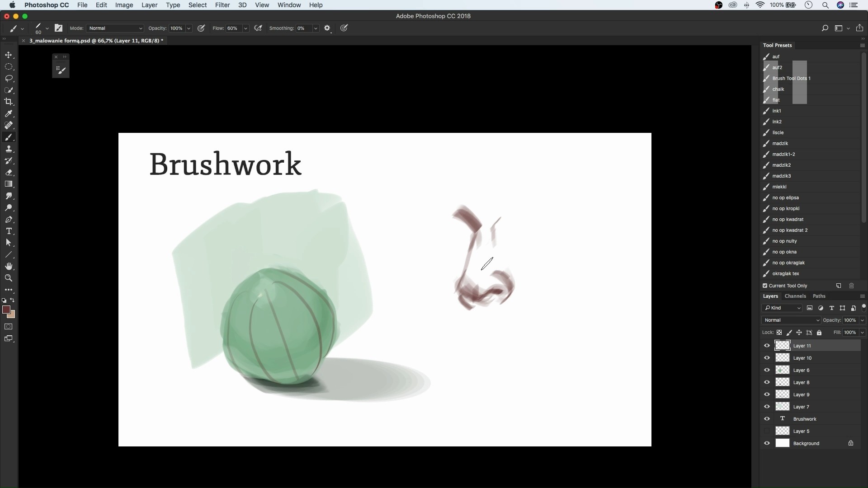Select the Brushwork text layer
868x488 pixels.
[x=805, y=419]
